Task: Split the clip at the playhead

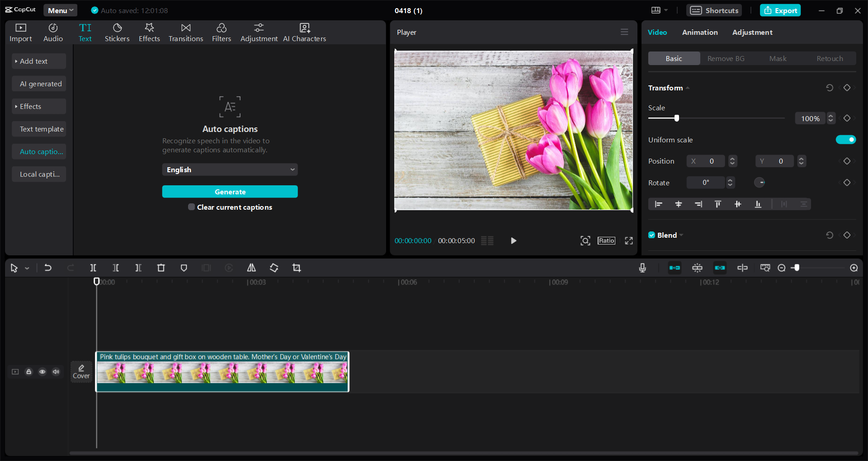Action: coord(93,268)
